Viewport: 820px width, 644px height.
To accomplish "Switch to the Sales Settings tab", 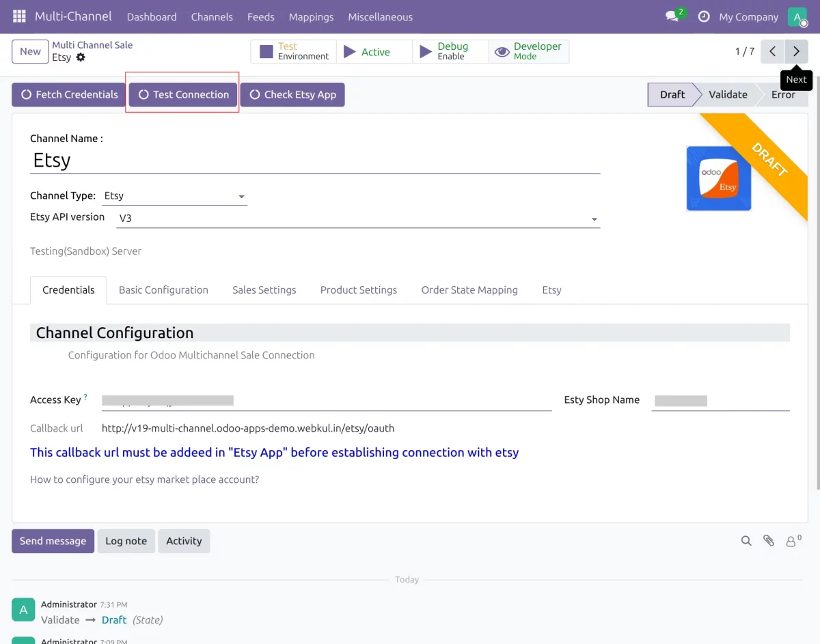I will [264, 290].
